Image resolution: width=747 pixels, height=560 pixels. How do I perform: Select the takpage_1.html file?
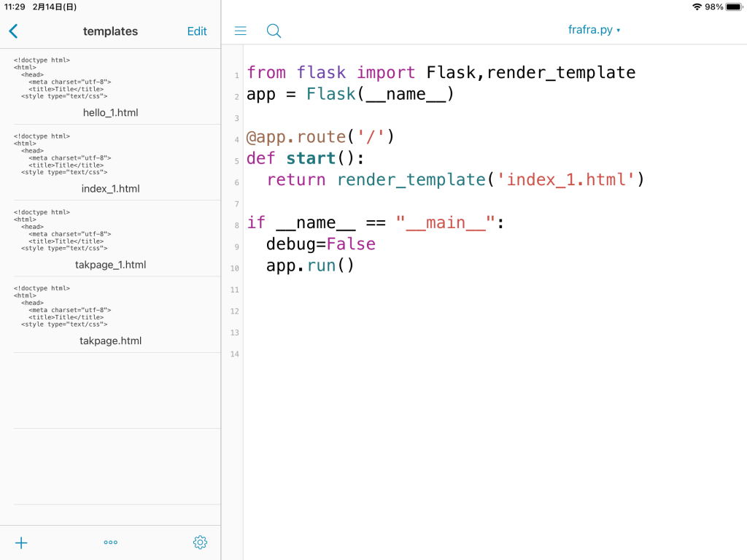[x=110, y=264]
